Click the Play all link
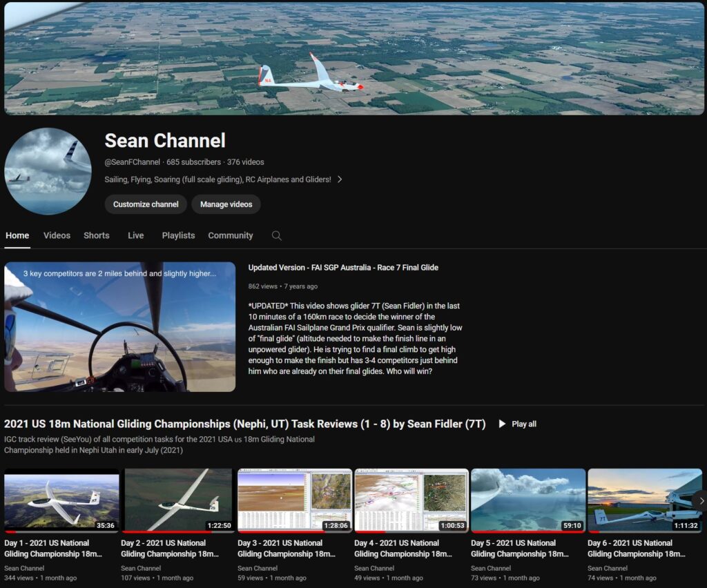 click(524, 424)
